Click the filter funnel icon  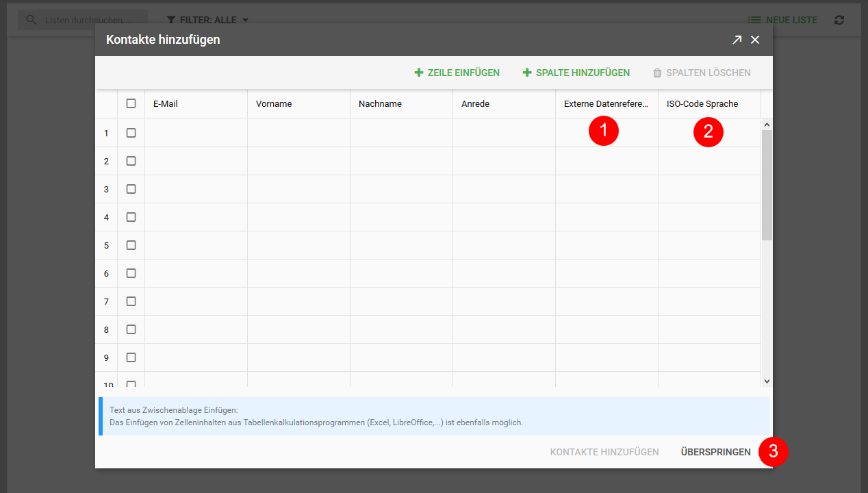171,20
